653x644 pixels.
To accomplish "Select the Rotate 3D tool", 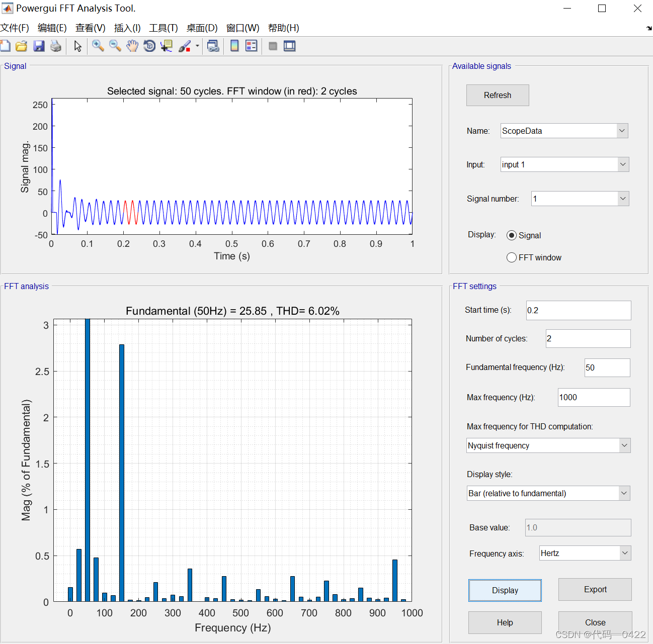I will point(149,46).
